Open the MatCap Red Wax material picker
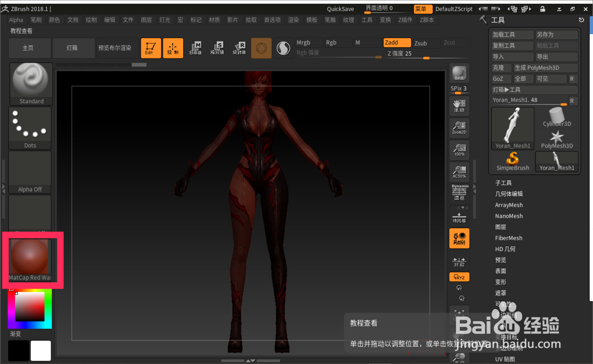 point(30,260)
